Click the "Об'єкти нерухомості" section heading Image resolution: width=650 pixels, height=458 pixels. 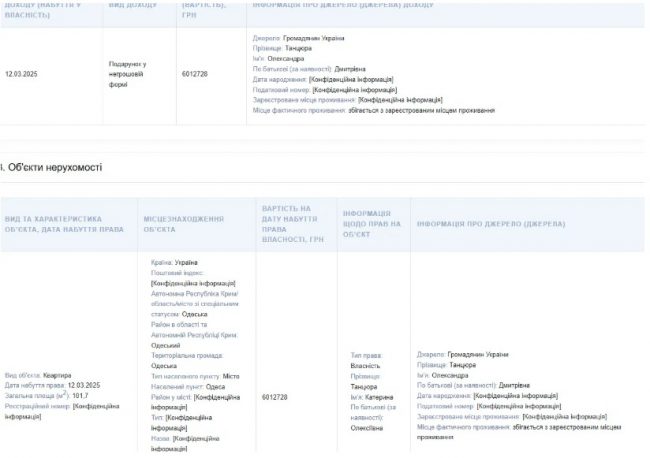tap(54, 166)
